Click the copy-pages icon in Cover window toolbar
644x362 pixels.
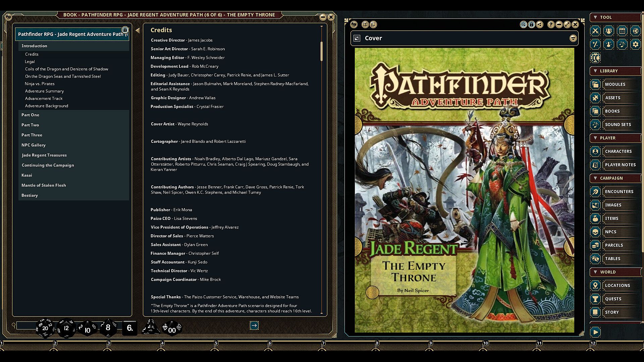[x=373, y=24]
